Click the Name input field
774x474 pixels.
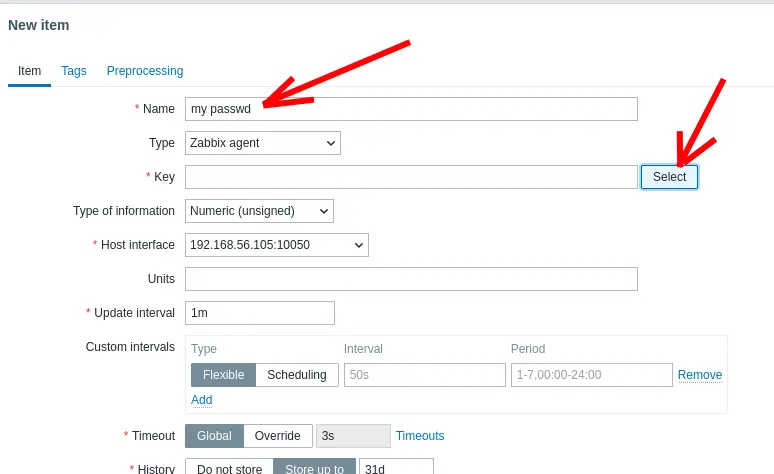pos(410,109)
